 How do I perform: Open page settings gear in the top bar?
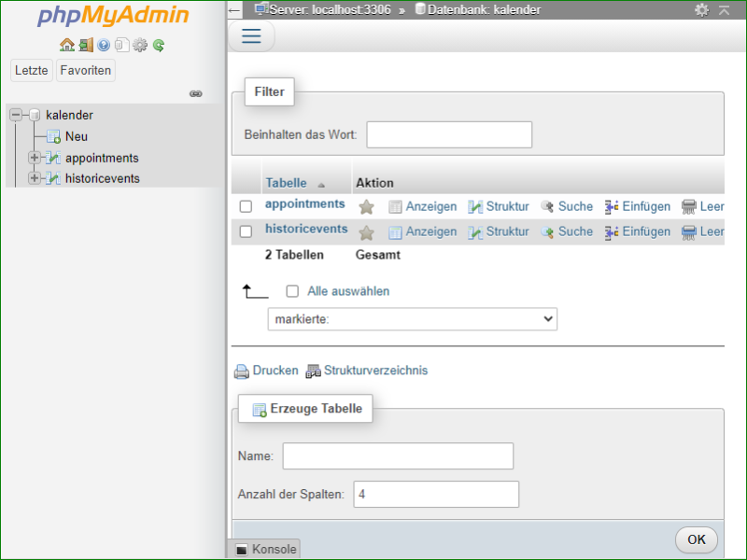tap(702, 9)
